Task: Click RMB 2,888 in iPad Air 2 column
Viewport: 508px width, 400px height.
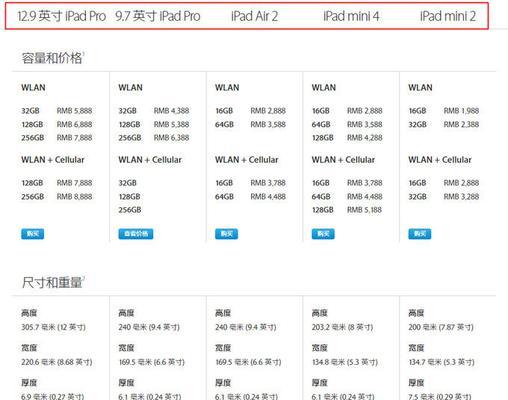Action: coord(268,111)
